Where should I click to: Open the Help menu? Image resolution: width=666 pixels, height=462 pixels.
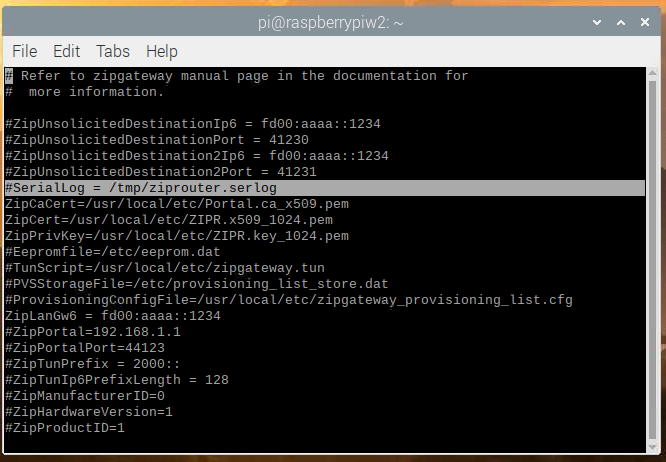point(161,51)
